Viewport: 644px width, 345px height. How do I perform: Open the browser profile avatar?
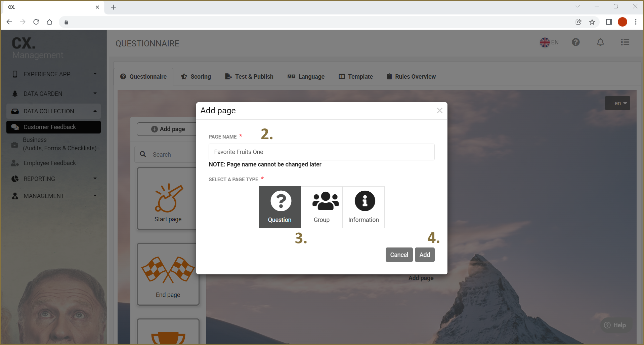click(x=622, y=22)
